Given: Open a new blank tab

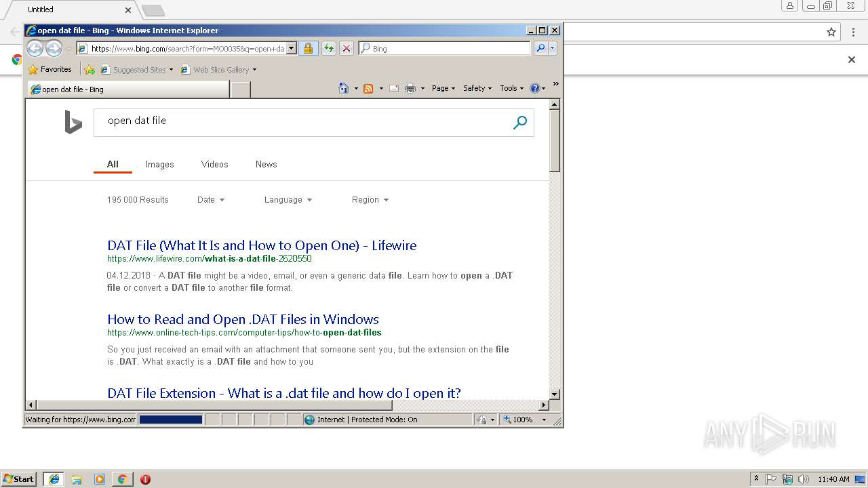Looking at the screenshot, I should click(x=241, y=89).
